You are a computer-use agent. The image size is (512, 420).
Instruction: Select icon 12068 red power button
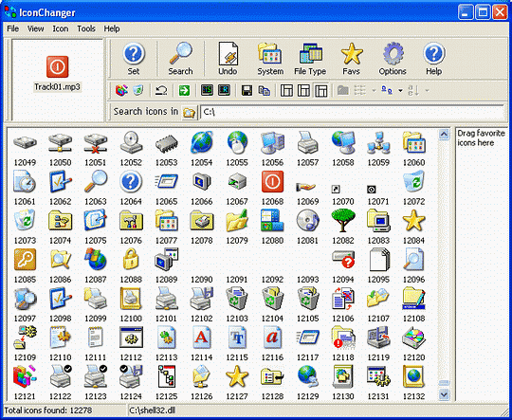pyautogui.click(x=272, y=182)
